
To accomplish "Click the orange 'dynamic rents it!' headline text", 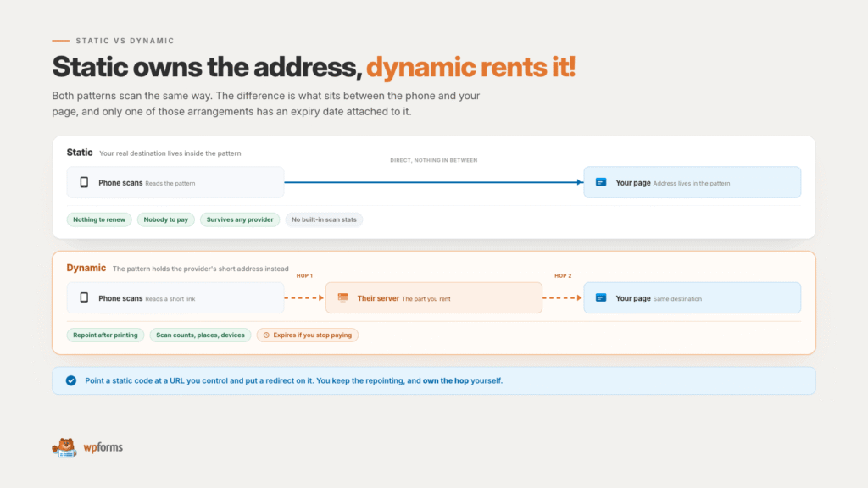I will 470,67.
